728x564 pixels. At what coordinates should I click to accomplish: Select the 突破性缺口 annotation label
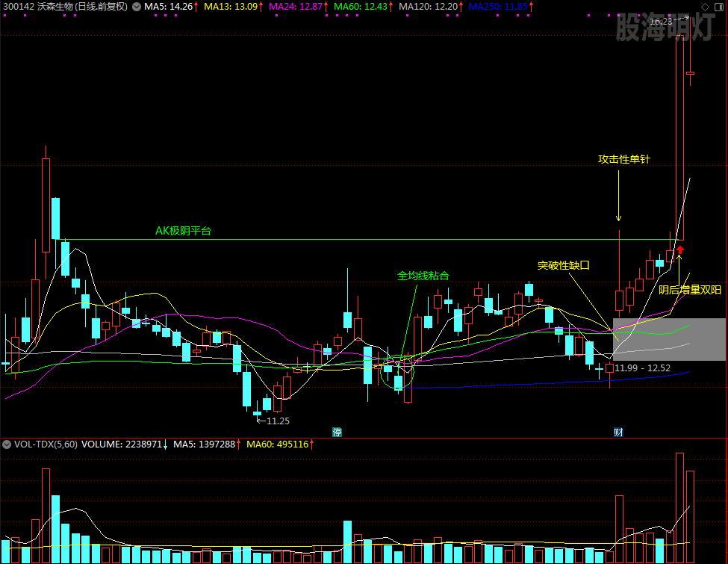[564, 265]
